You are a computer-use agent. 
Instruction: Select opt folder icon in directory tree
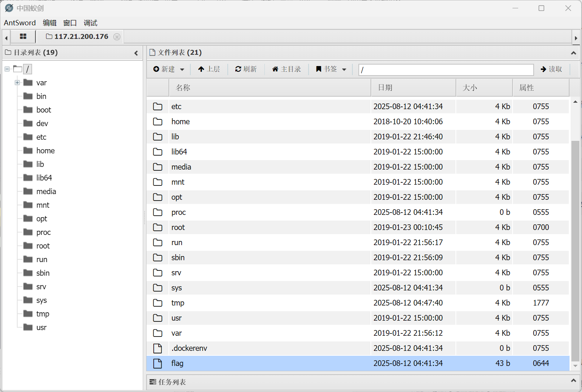tap(28, 218)
